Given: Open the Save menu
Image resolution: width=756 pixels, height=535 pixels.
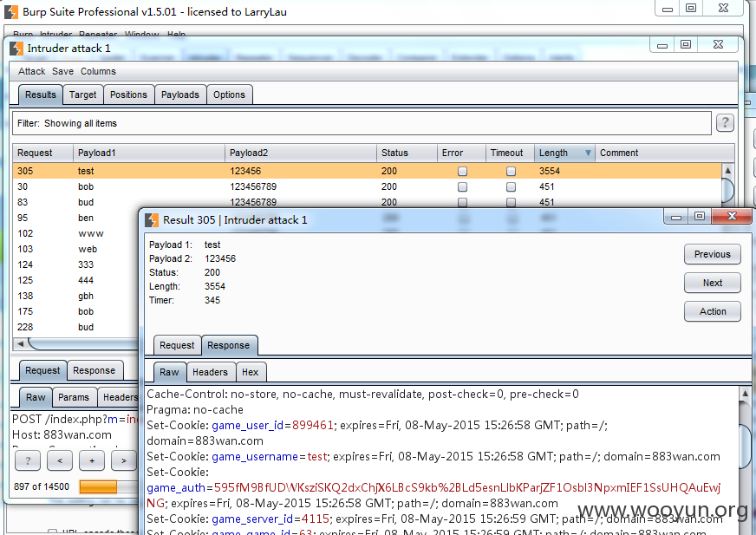Looking at the screenshot, I should (62, 71).
